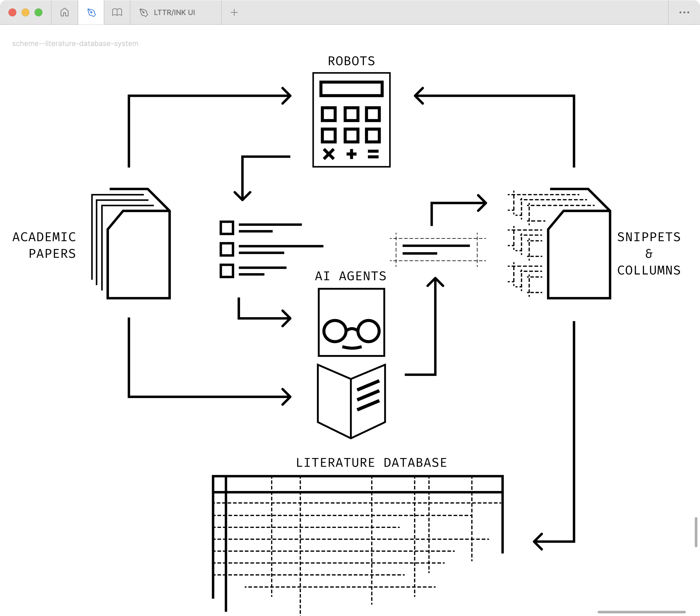
Task: Click the checklist icon
Action: click(271, 249)
